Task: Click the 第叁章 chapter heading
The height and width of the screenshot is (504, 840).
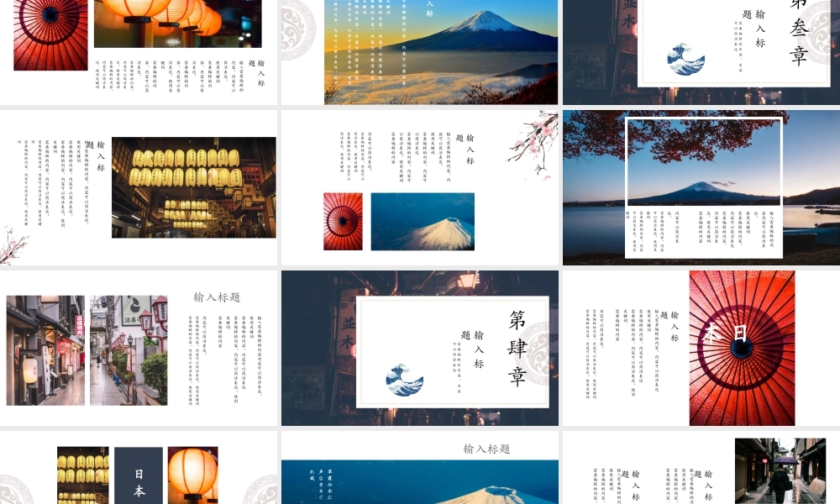Action: point(798,34)
